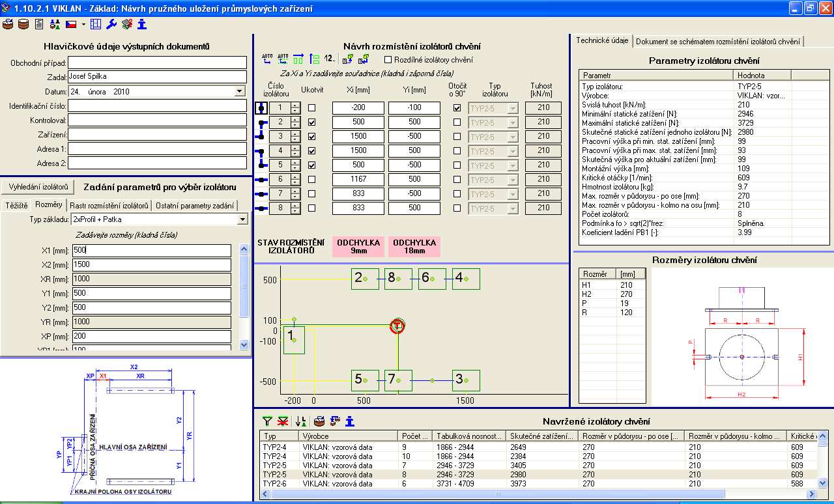Open isolator type dropdown for isolator 2
The image size is (834, 504).
point(513,122)
